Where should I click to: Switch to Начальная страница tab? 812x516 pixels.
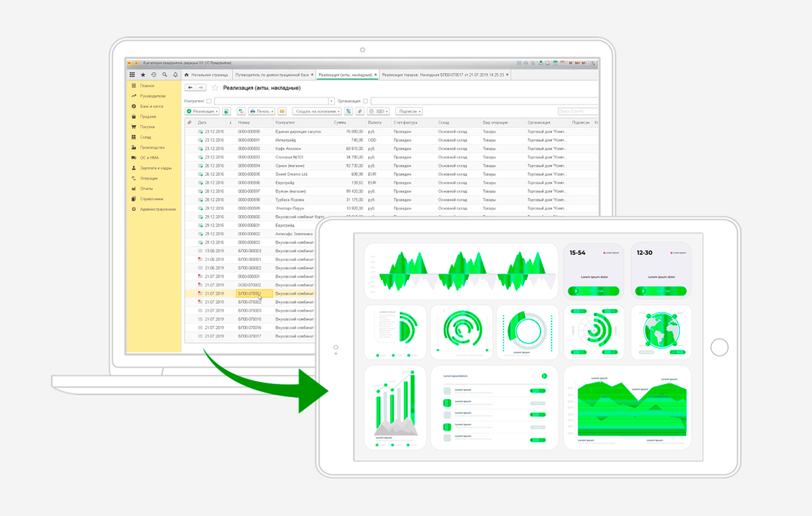coord(206,74)
